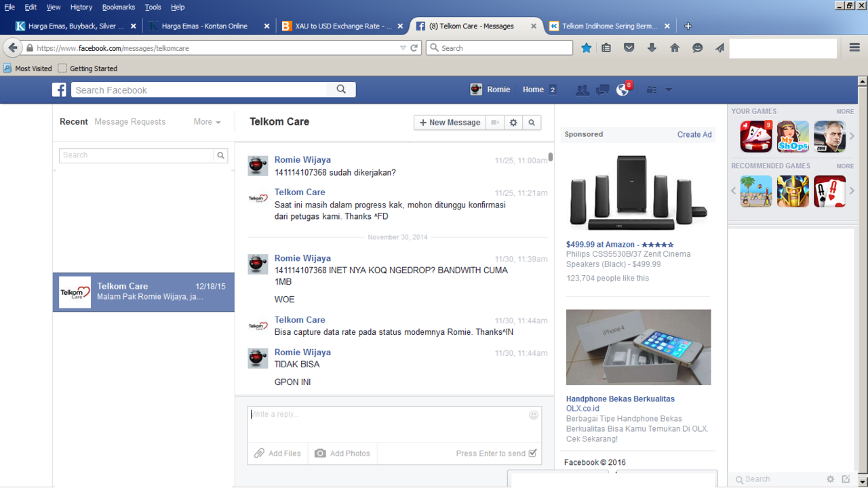Image resolution: width=868 pixels, height=488 pixels.
Task: Click the Handphone Bekas Berkualitas ad link
Action: [x=620, y=399]
